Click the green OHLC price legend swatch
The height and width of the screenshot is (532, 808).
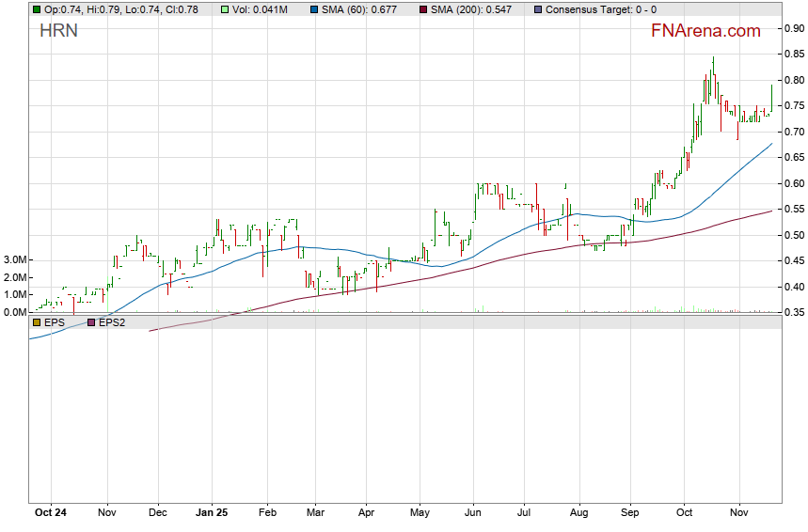(37, 9)
